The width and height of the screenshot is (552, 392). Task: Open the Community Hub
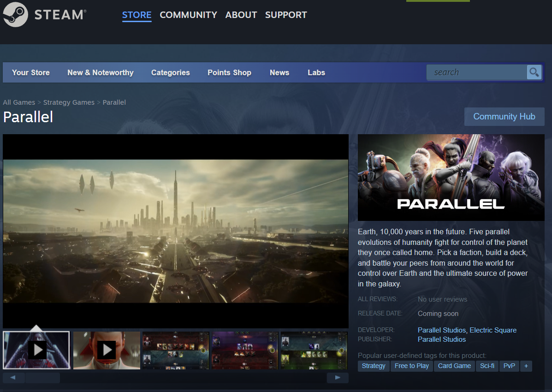504,117
